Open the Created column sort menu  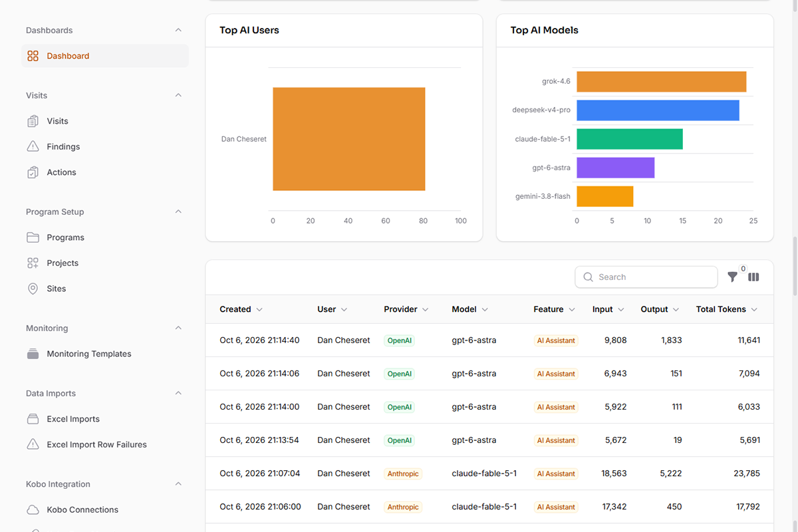[x=259, y=310]
